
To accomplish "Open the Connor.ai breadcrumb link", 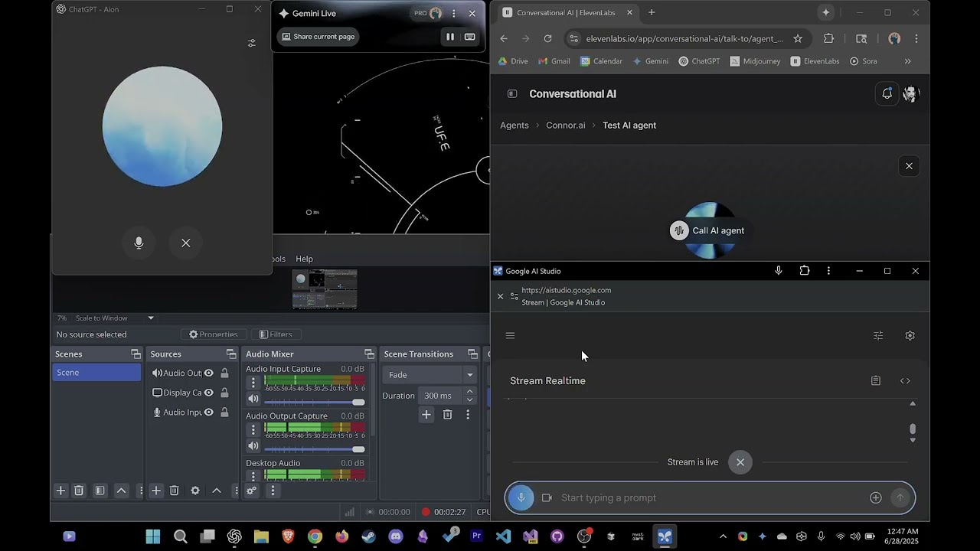I will point(566,126).
